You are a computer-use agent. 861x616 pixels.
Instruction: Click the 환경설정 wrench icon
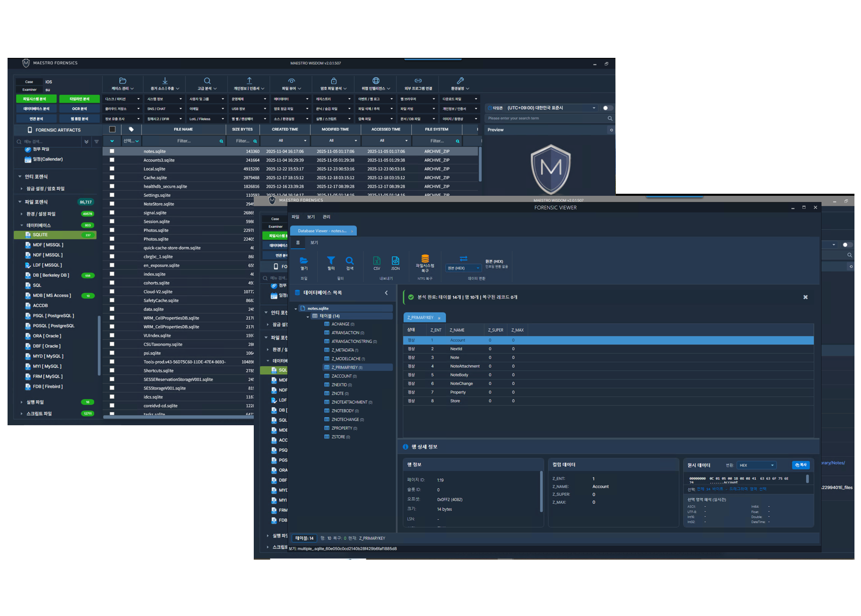pos(460,81)
